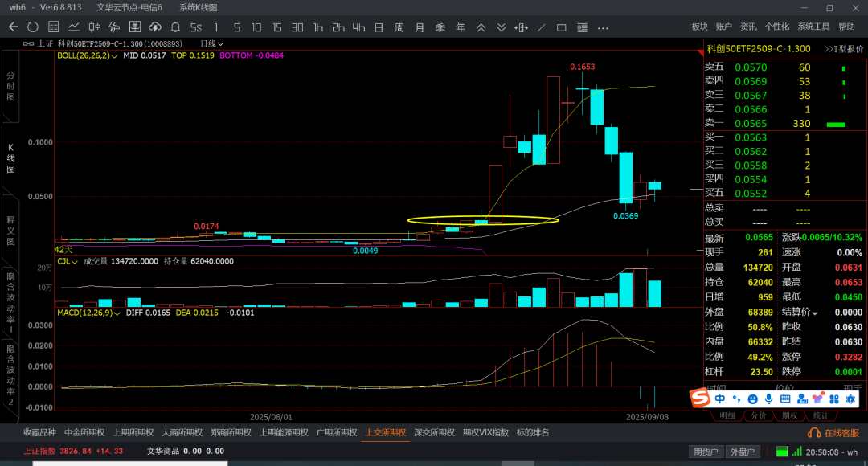Switch to candlestick K-line icon
868x466 pixels.
(94, 27)
